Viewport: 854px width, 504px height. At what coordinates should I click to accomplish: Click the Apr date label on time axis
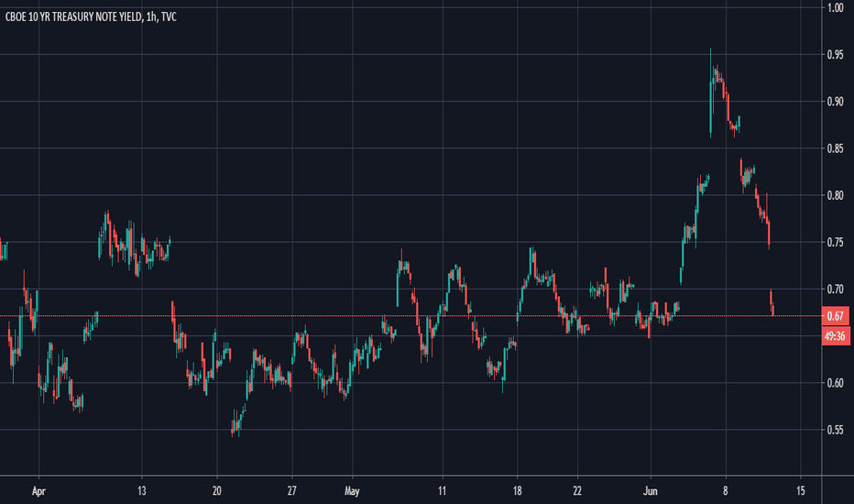(x=38, y=491)
